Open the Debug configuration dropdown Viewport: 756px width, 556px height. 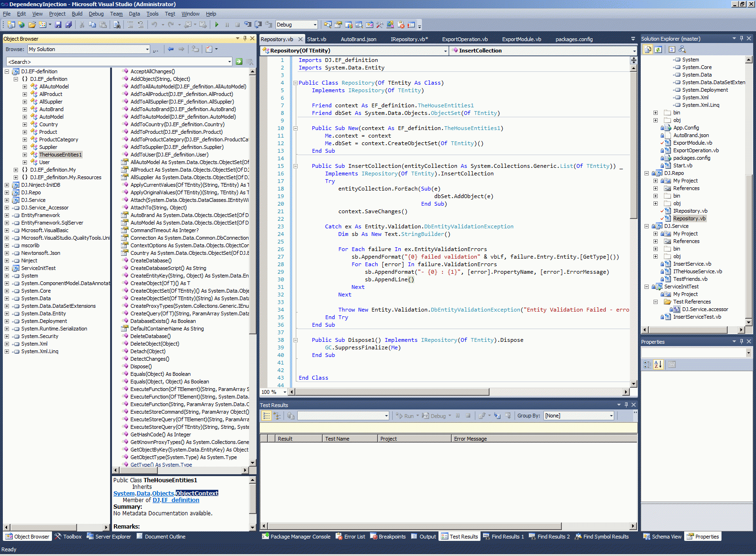click(315, 25)
